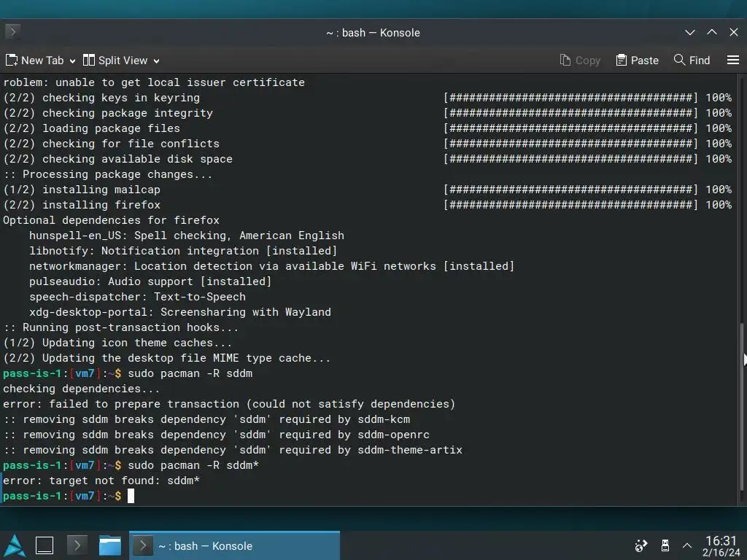
Task: Click the 'checking package integrity' line
Action: (x=108, y=113)
